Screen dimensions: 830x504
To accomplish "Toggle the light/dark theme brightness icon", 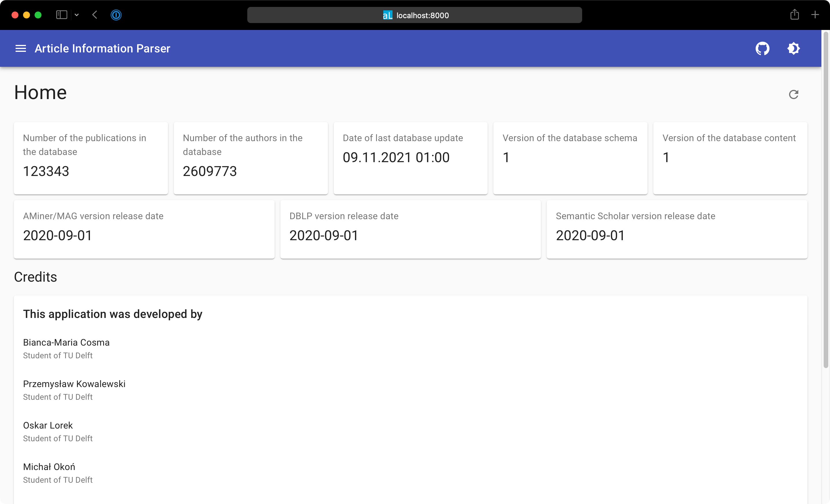I will (793, 48).
